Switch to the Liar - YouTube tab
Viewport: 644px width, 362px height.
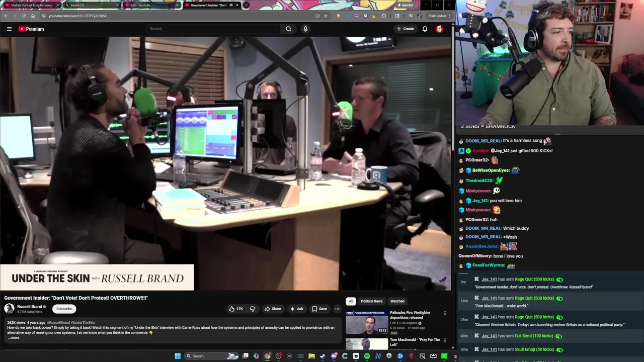tap(151, 5)
